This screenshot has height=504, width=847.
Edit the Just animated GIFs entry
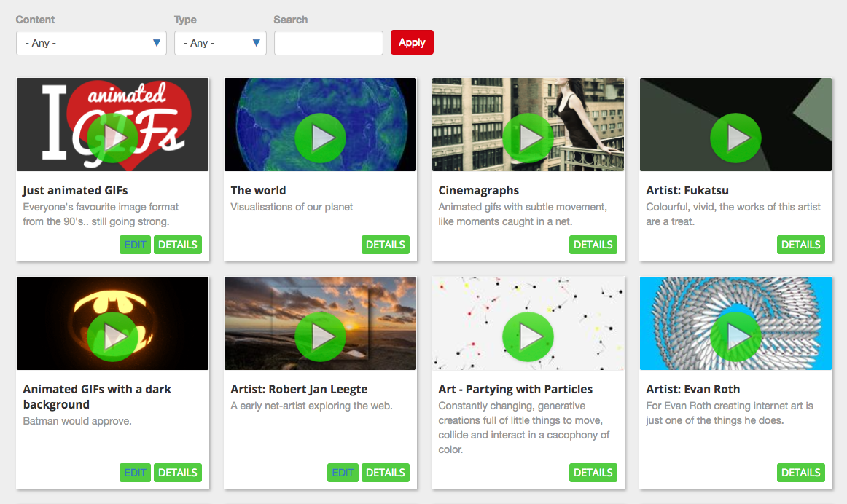click(x=135, y=245)
